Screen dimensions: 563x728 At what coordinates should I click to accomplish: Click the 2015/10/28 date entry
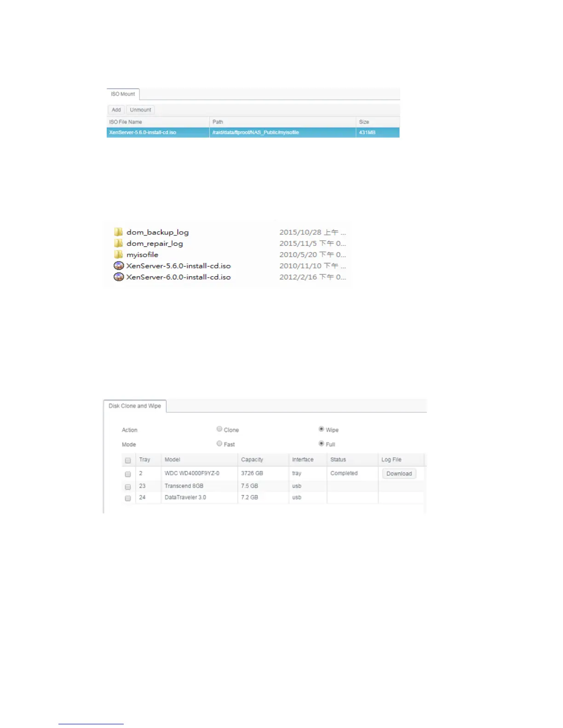(x=312, y=232)
